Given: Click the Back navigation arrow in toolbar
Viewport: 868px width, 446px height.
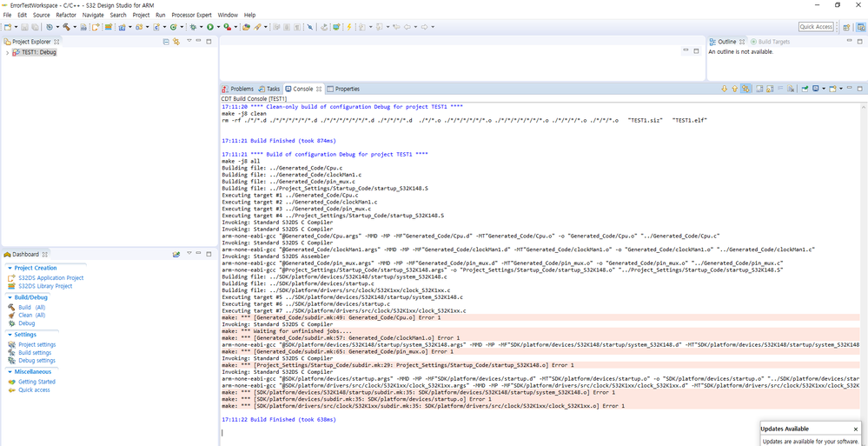Looking at the screenshot, I should [407, 27].
